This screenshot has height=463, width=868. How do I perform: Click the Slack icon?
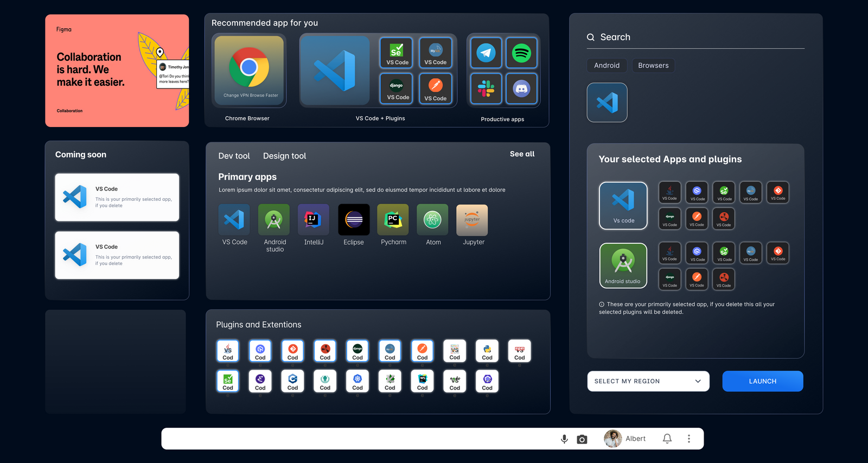click(x=486, y=88)
